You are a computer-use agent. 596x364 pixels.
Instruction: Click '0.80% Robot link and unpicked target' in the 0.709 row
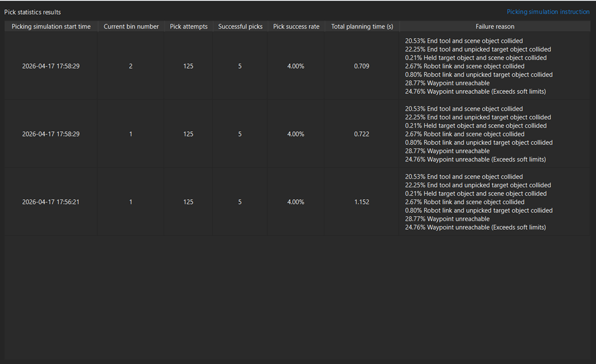point(479,75)
